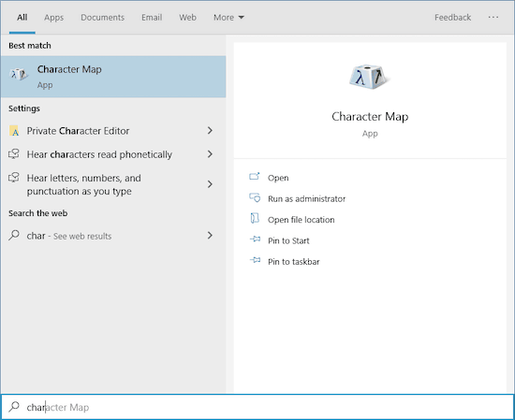Choose Open file location
The width and height of the screenshot is (515, 420).
pos(302,220)
